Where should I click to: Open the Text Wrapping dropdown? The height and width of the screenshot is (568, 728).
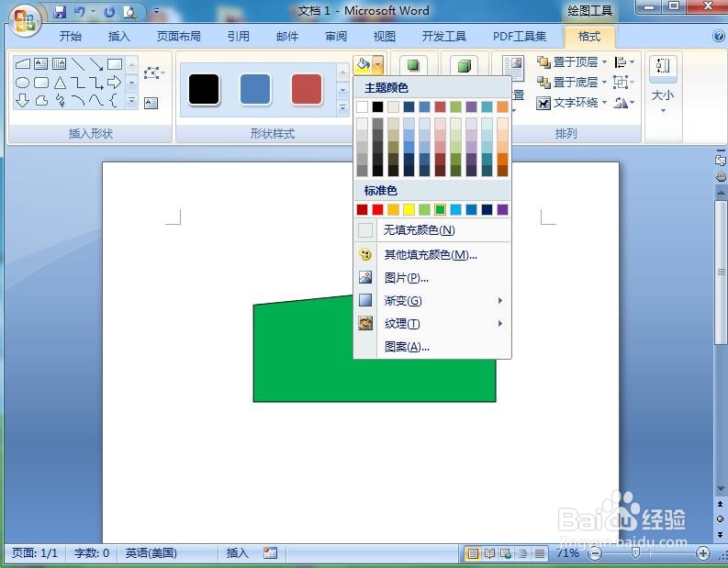[x=572, y=103]
